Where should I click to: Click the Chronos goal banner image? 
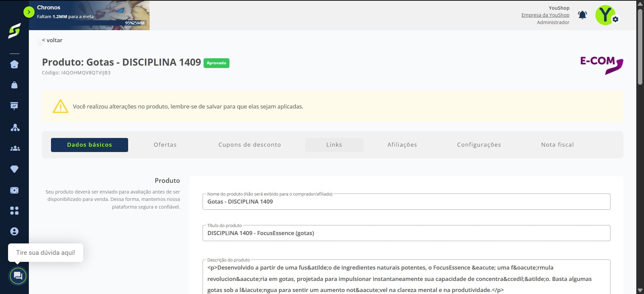coord(89,15)
